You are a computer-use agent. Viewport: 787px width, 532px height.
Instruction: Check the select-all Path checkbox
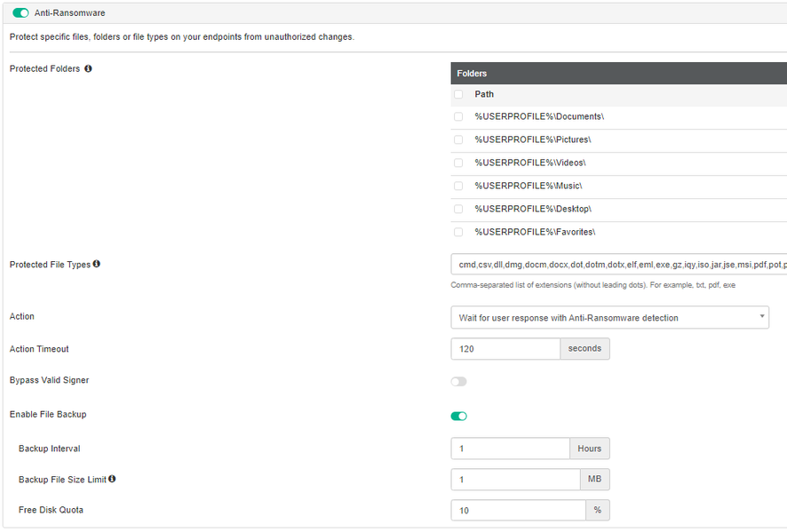pos(458,94)
